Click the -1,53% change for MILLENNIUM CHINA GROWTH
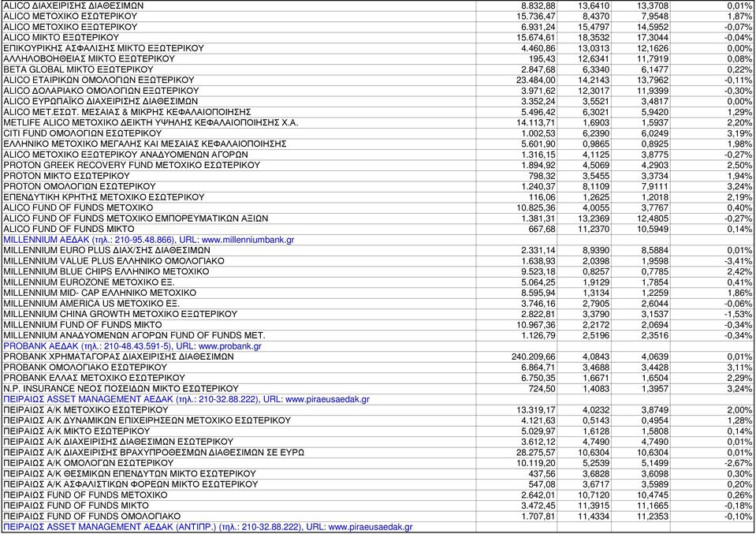 tap(738, 315)
